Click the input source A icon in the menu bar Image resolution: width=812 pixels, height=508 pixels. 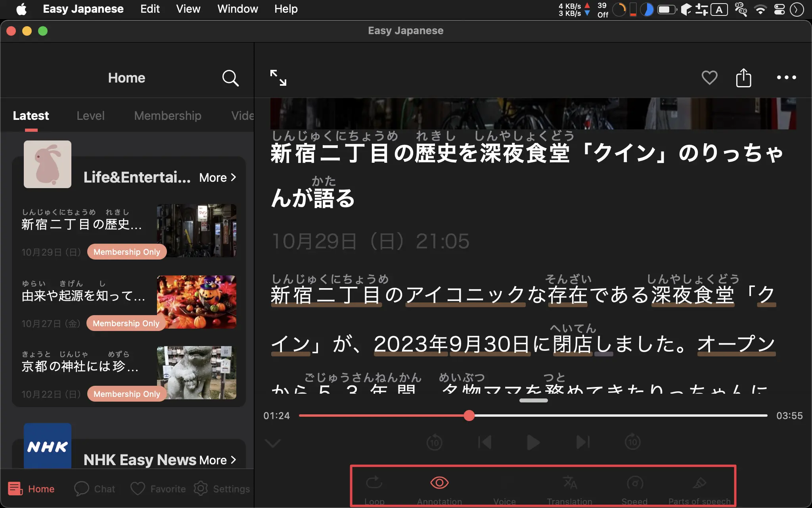719,9
